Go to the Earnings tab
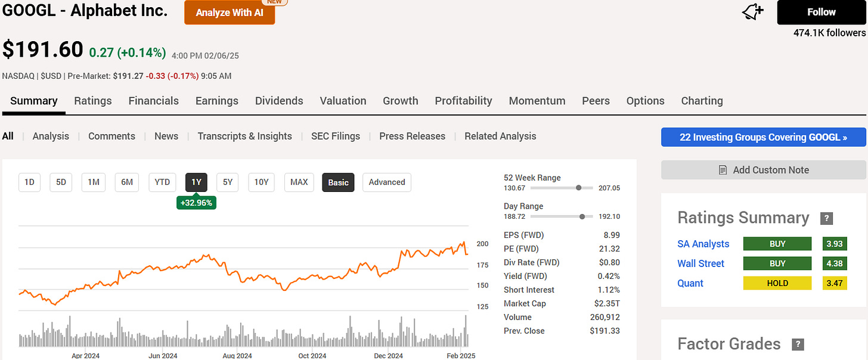Viewport: 868px width, 360px height. [x=217, y=101]
